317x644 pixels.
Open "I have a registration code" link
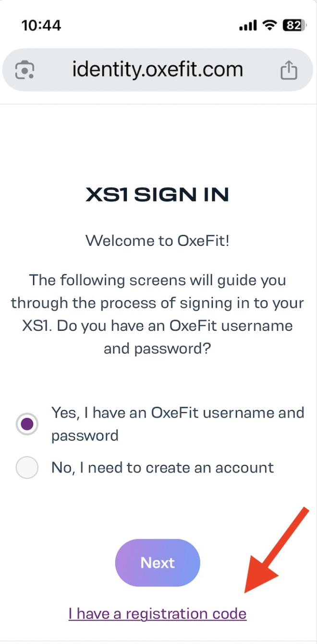[x=158, y=613]
